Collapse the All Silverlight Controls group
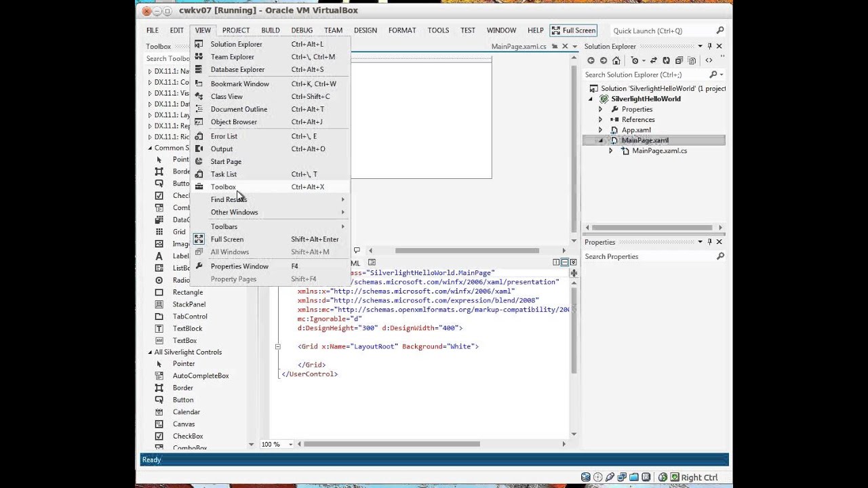Image resolution: width=868 pixels, height=488 pixels. click(x=150, y=352)
